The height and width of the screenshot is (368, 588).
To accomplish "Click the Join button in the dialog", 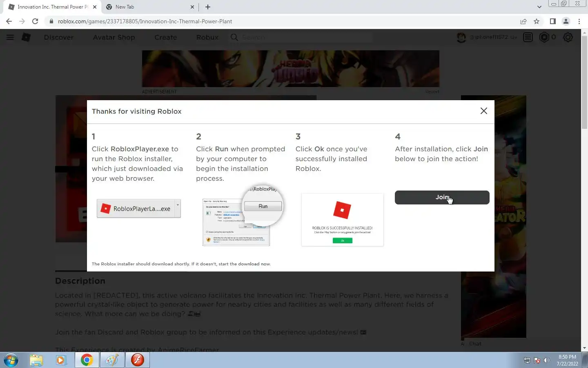I will coord(442,197).
